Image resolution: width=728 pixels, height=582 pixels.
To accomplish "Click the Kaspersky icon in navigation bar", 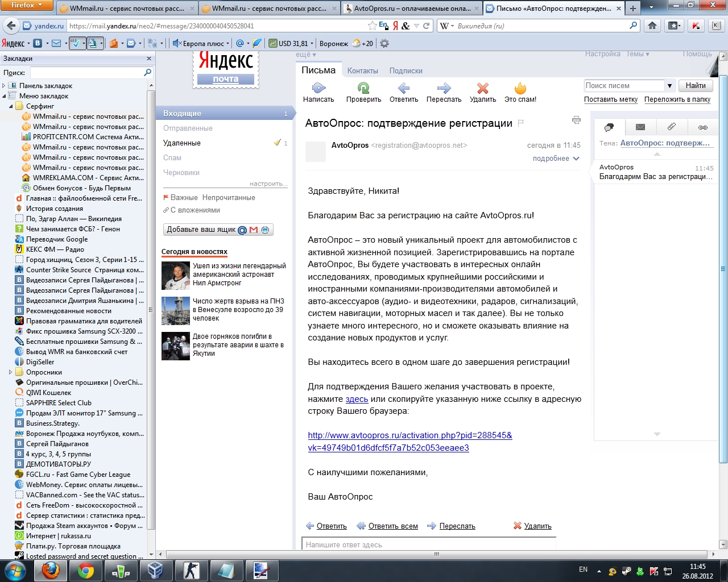I will 696,26.
